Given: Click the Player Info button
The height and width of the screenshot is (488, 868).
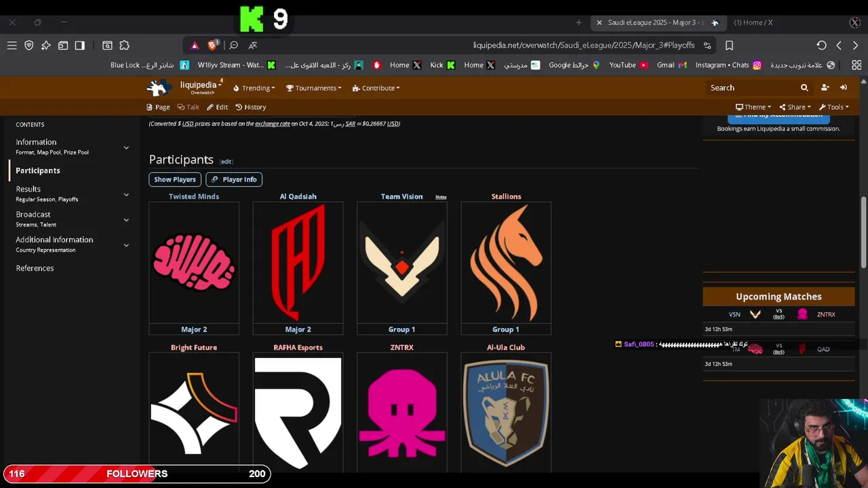Looking at the screenshot, I should 234,180.
